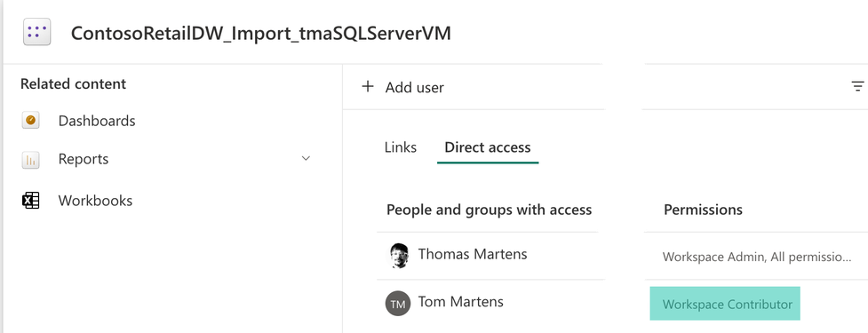Click the Dashboards gauge icon
Screen dimensions: 868x333
click(31, 120)
